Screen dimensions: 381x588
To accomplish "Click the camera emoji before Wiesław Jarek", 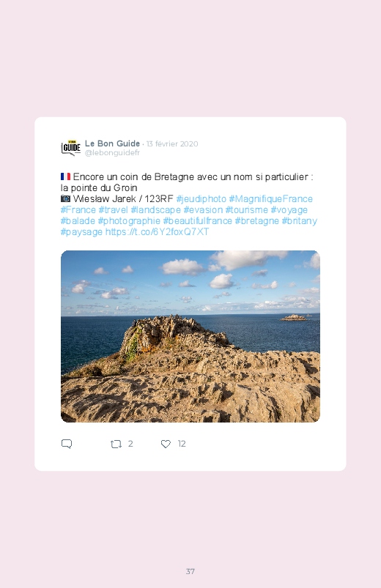I will (x=65, y=198).
